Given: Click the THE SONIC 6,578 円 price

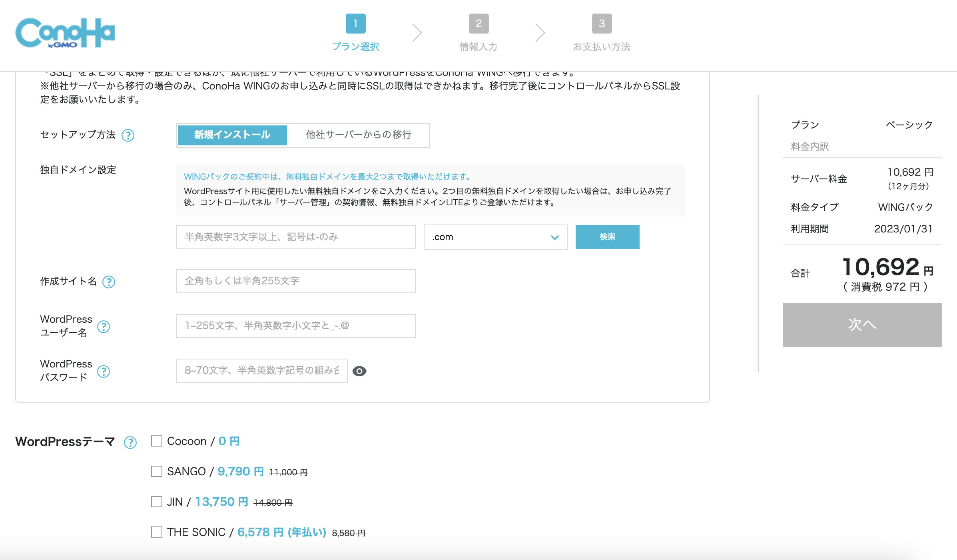Looking at the screenshot, I should click(282, 532).
